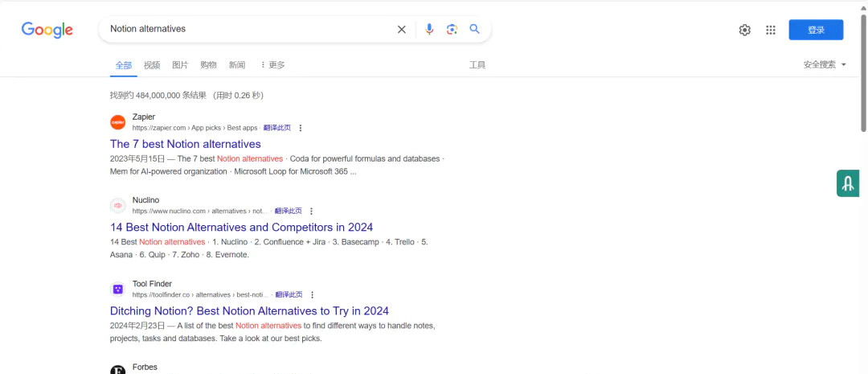The width and height of the screenshot is (868, 374).
Task: Click the green floating extension icon
Action: [x=847, y=183]
